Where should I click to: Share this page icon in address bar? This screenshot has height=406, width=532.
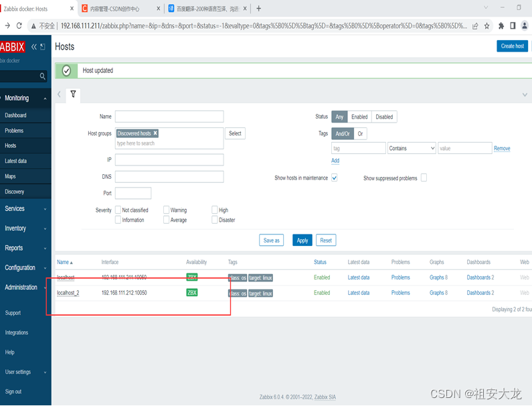pos(475,26)
